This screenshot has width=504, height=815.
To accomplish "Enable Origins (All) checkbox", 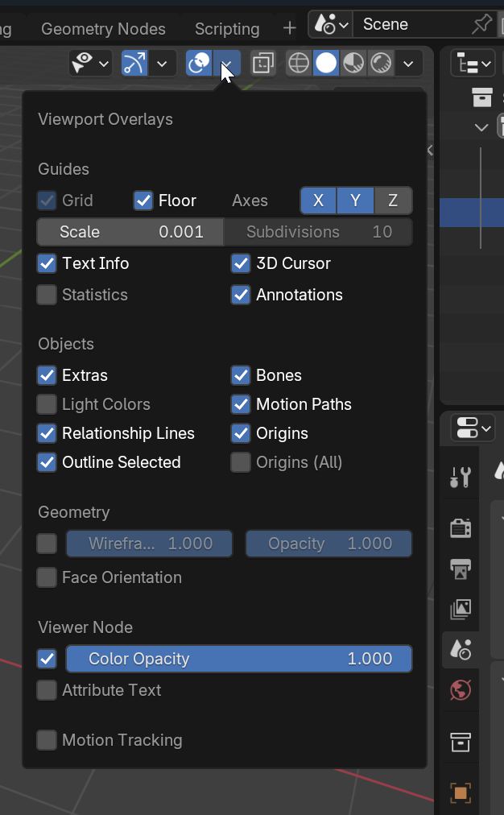I will tap(241, 462).
